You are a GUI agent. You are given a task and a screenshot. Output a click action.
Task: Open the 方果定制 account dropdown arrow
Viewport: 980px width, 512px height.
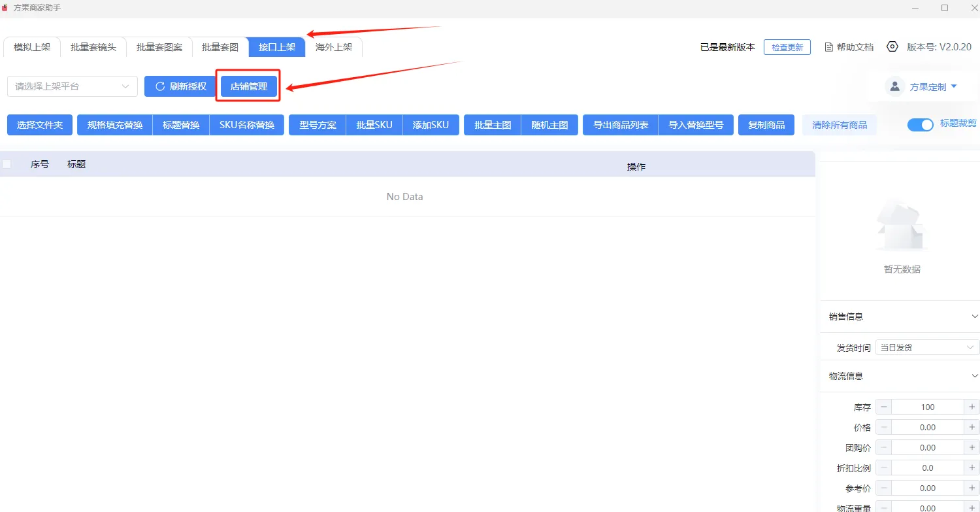tap(954, 86)
